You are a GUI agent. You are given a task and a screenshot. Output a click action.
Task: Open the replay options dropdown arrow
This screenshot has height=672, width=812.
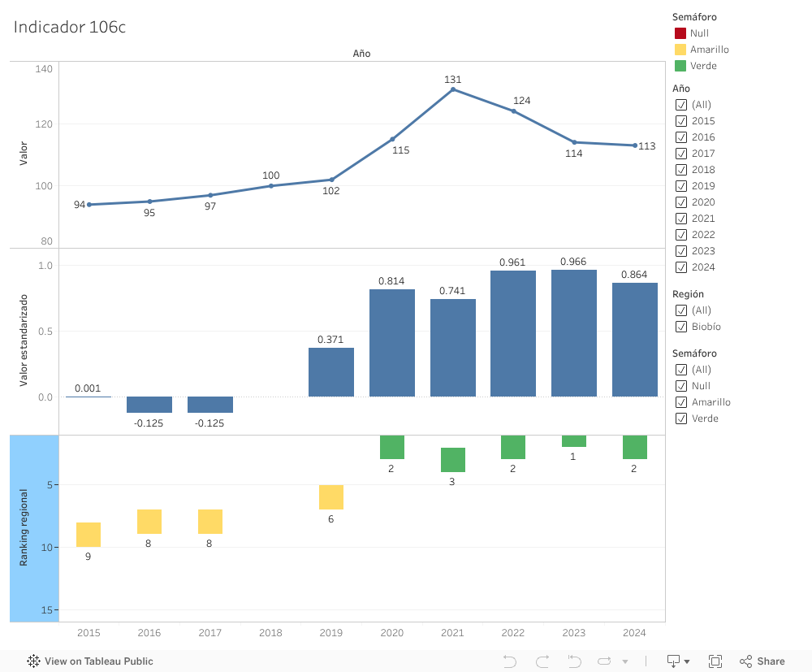click(625, 661)
